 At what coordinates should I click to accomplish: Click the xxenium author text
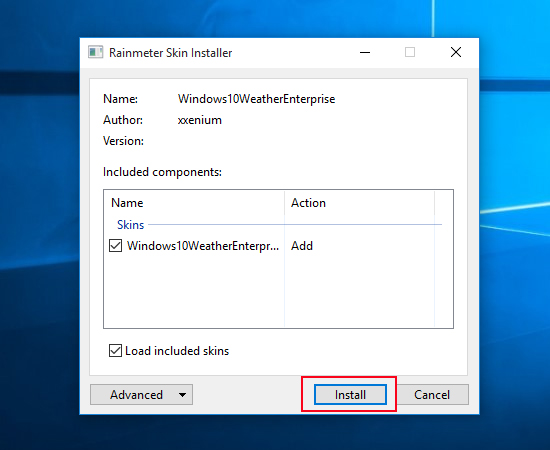[x=200, y=120]
